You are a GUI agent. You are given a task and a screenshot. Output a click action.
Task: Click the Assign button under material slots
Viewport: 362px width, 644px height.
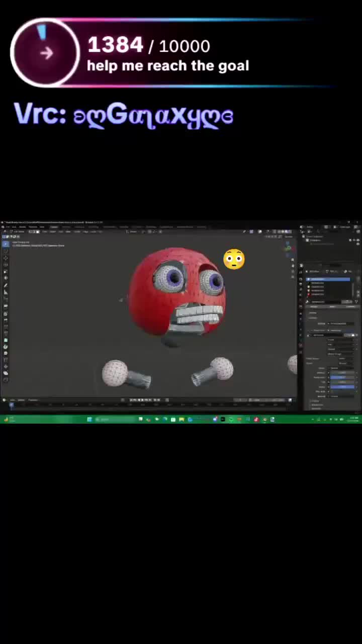pyautogui.click(x=314, y=306)
